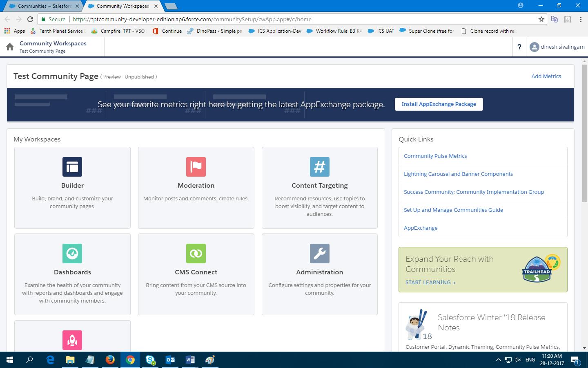Go to Community Workspaces home icon
588x368 pixels.
10,47
